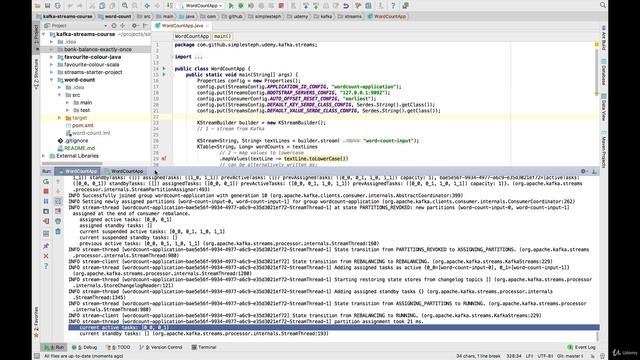Cut selection using the scissors toolbar icon
The image size is (640, 360).
point(92,6)
